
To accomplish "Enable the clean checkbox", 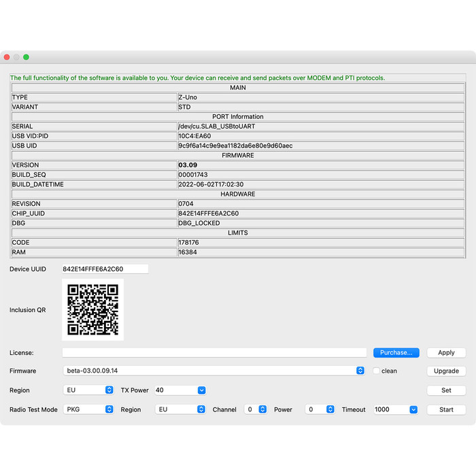I will click(x=377, y=371).
